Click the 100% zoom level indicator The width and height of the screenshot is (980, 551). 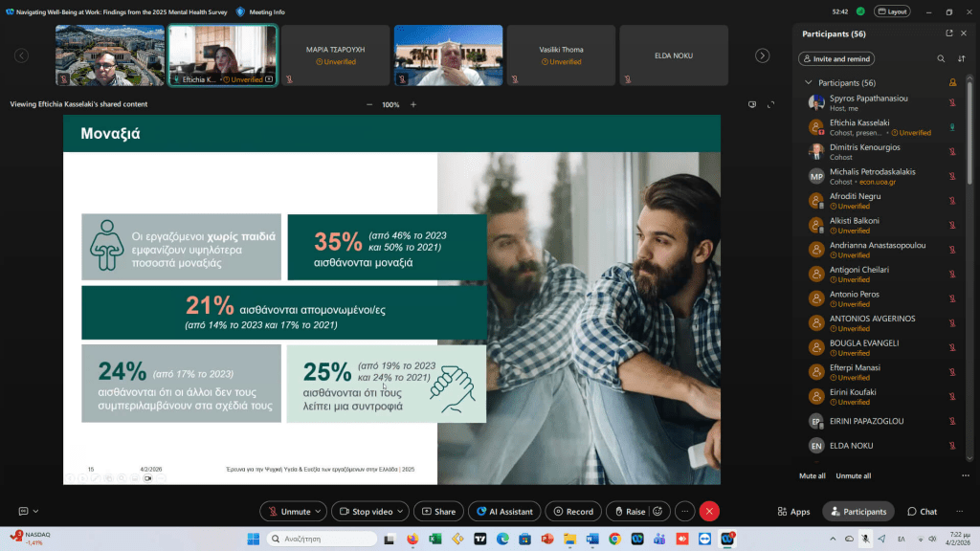[390, 104]
